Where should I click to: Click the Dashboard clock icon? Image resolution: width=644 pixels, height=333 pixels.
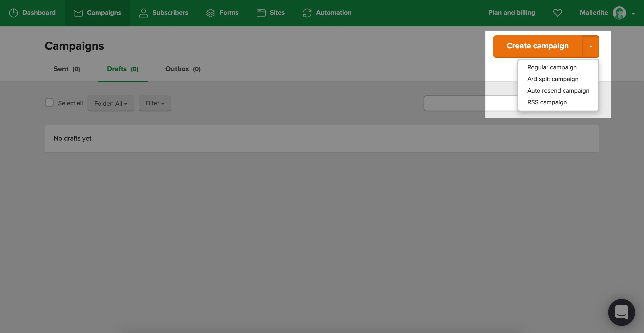click(13, 13)
